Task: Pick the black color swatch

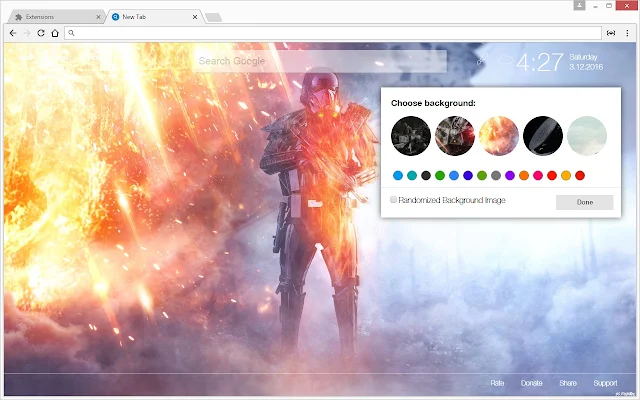Action: (426, 176)
